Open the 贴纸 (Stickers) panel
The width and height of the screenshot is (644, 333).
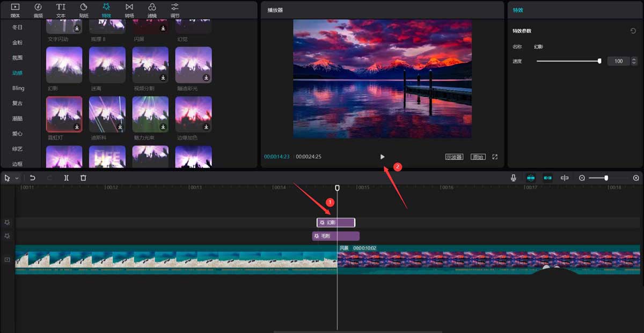84,10
